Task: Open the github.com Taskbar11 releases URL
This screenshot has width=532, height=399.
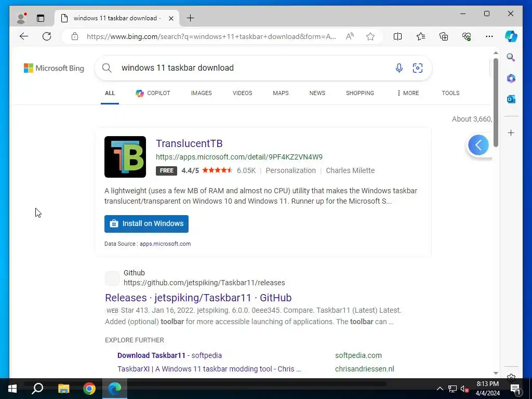Action: [x=204, y=283]
